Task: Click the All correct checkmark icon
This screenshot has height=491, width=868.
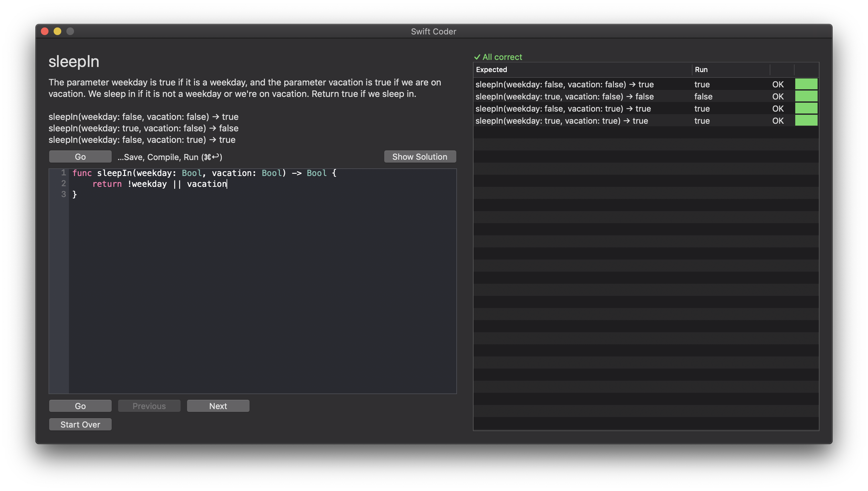Action: click(477, 57)
